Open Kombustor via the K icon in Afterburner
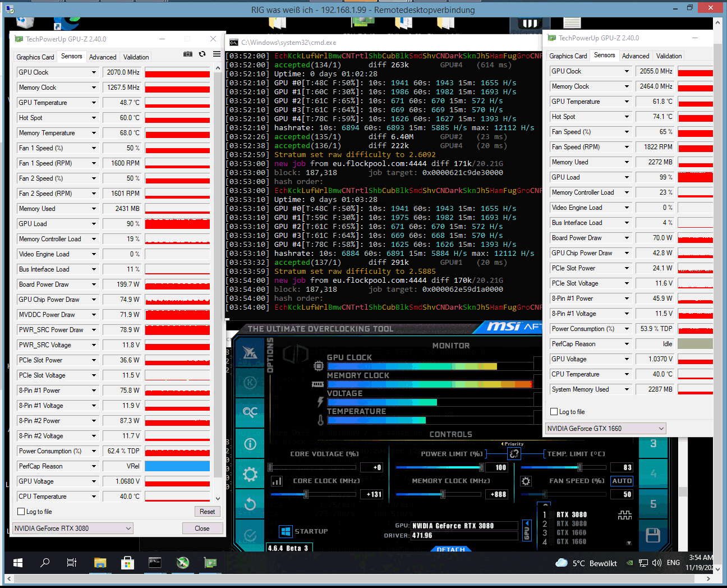 tap(250, 383)
